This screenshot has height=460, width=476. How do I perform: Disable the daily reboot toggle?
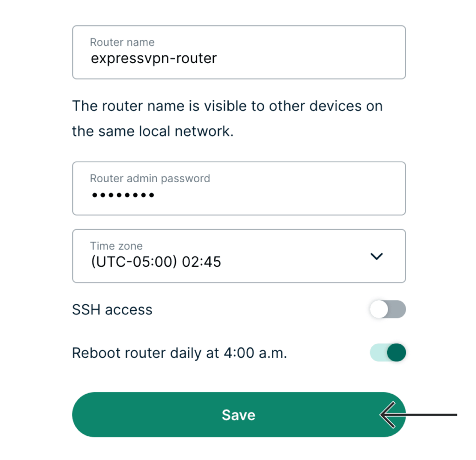point(388,353)
